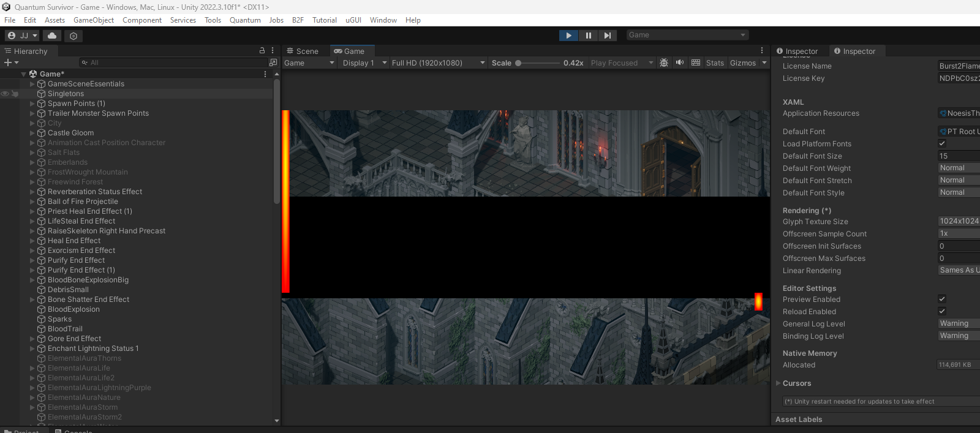Toggle the Hierarchy panel lock icon
980x433 pixels.
(x=262, y=51)
